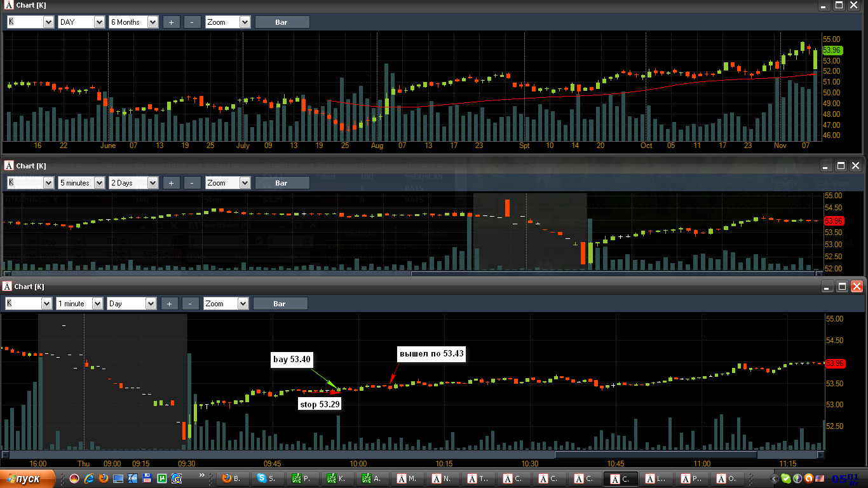Click the Thu date label on the 1 minute chart axis
This screenshot has width=868, height=488.
tap(84, 464)
